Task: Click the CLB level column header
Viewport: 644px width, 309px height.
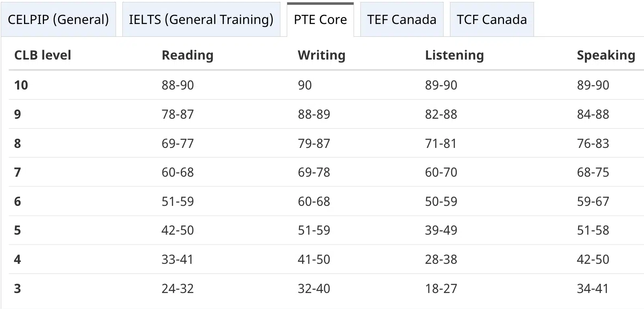Action: point(43,55)
